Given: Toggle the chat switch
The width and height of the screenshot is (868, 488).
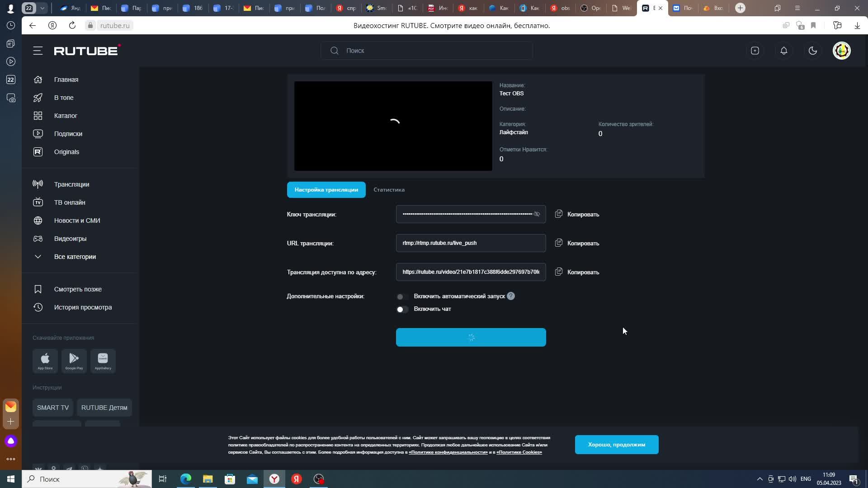Looking at the screenshot, I should click(401, 309).
